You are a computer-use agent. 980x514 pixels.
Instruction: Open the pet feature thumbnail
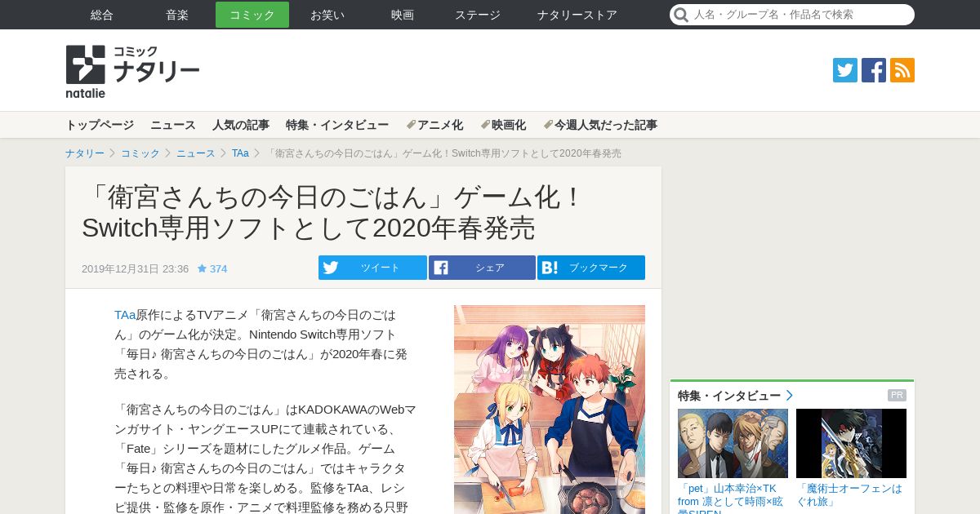[x=733, y=443]
